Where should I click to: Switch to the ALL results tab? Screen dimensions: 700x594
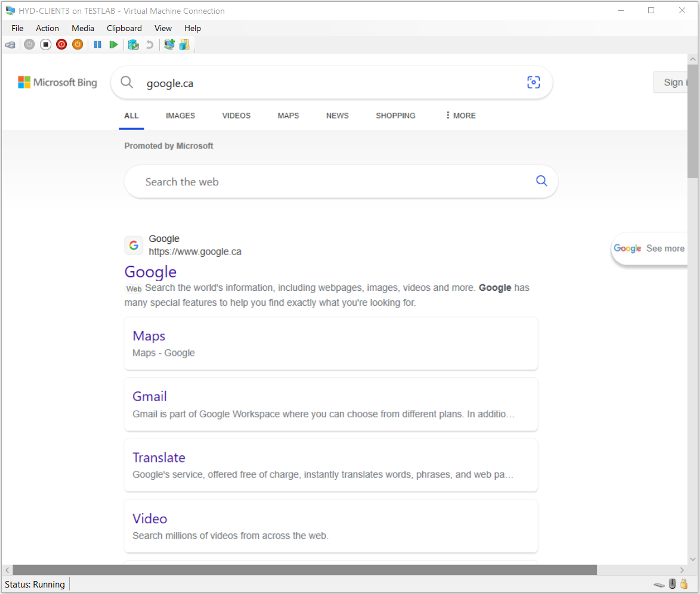131,115
